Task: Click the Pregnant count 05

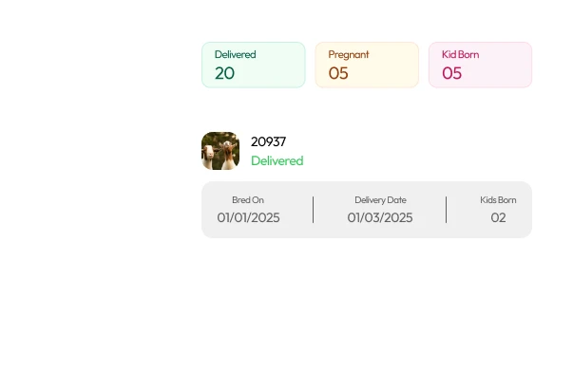Action: pos(338,73)
